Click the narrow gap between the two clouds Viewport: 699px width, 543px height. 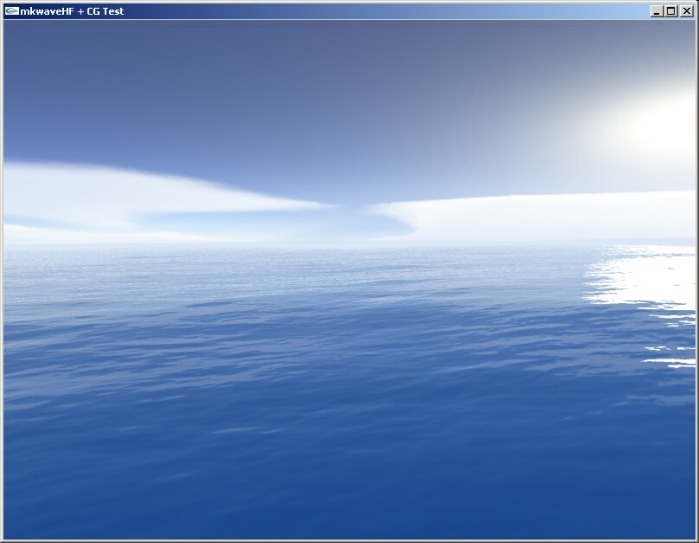(x=345, y=207)
